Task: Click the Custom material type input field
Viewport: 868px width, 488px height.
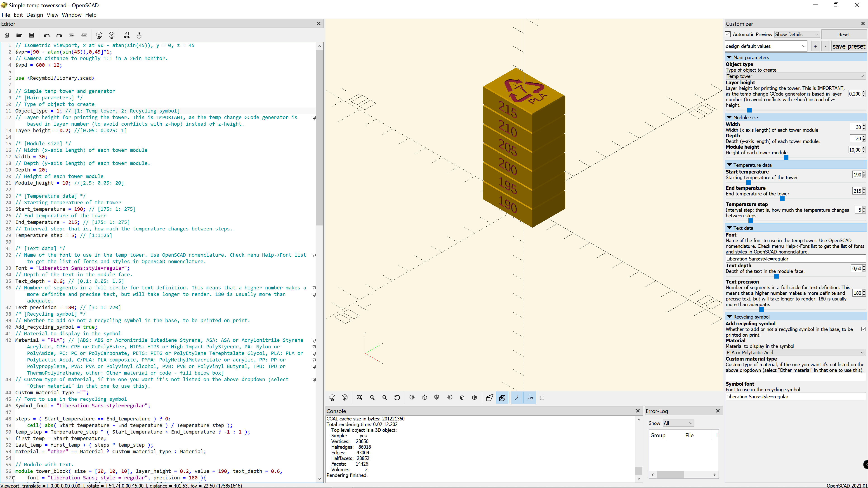Action: [795, 376]
